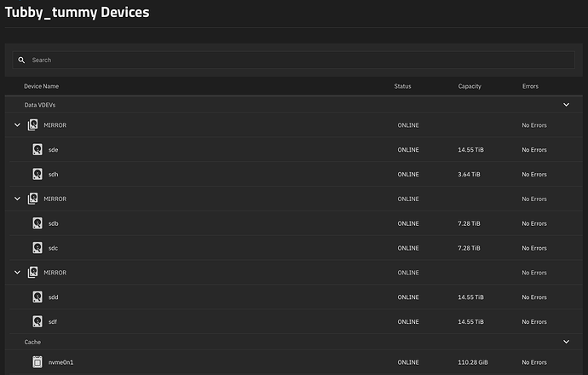The height and width of the screenshot is (375, 588).
Task: Click ONLINE status of nvme0n1
Action: 408,362
